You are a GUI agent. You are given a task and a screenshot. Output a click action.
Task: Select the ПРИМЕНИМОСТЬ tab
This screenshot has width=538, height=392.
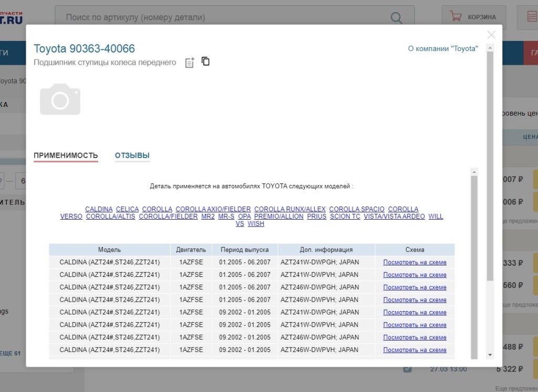click(66, 156)
